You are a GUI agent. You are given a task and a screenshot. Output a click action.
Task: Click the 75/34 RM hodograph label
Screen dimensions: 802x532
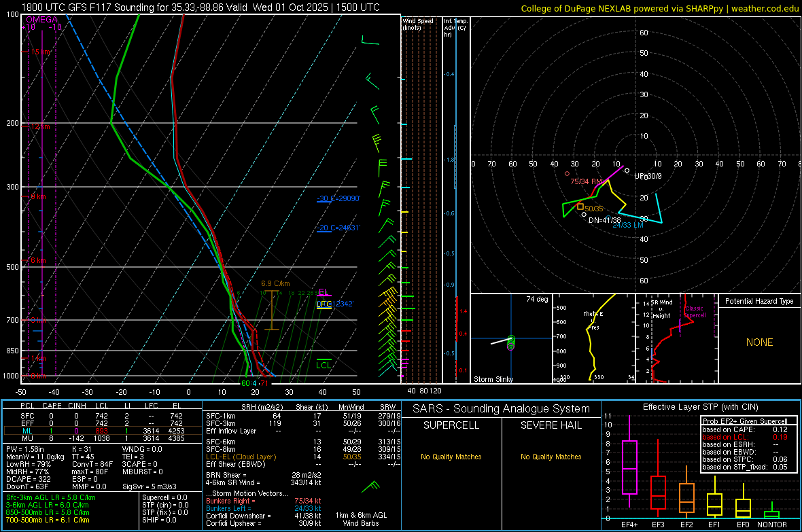pos(586,181)
